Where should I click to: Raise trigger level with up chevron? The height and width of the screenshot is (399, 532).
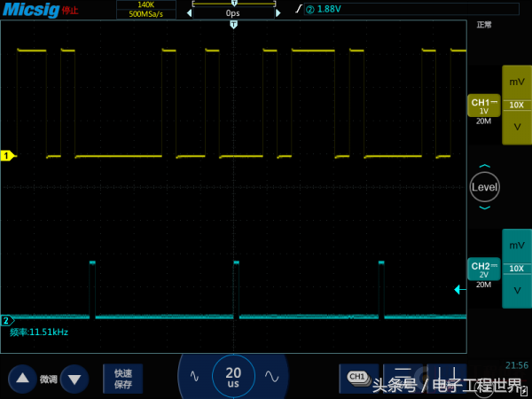click(x=484, y=166)
